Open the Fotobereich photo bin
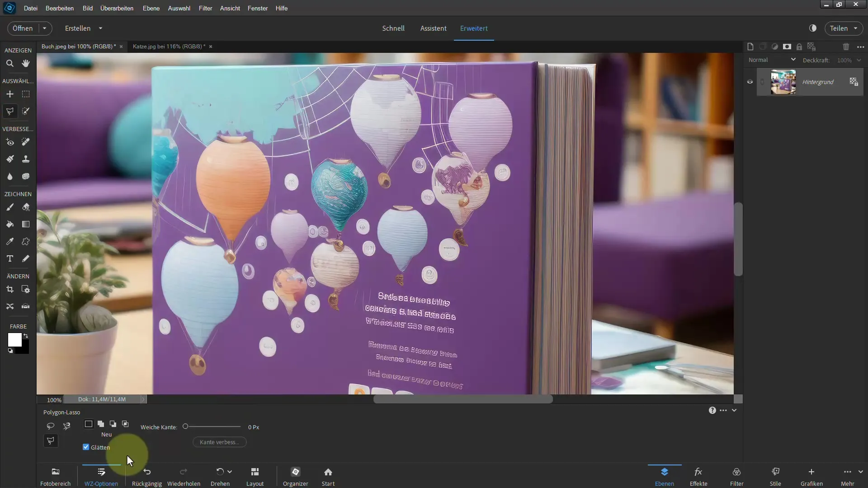Viewport: 868px width, 488px height. coord(55,476)
